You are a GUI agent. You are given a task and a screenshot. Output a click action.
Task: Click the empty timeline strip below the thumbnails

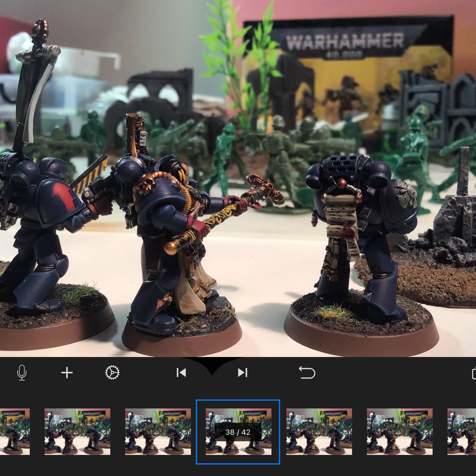(238, 469)
